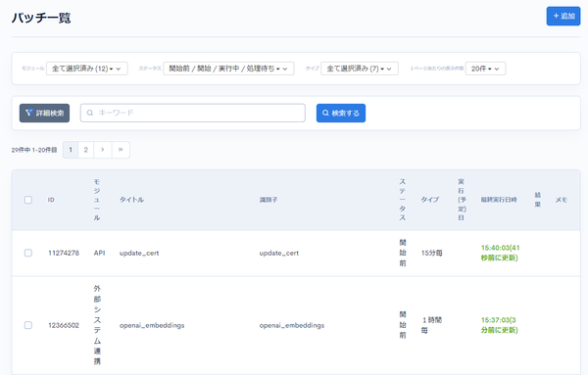
Task: Click the update_cert identifier cell
Action: 279,253
